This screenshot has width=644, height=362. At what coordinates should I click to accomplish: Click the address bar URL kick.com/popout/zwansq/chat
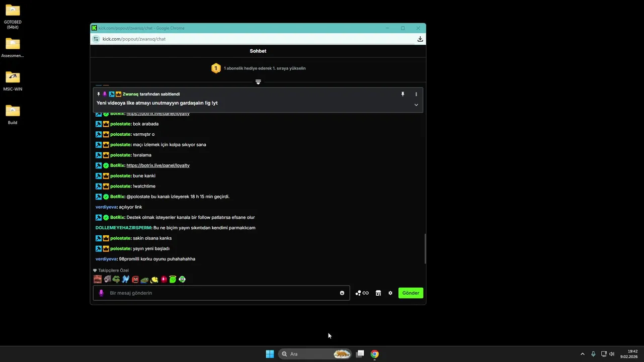coord(134,39)
